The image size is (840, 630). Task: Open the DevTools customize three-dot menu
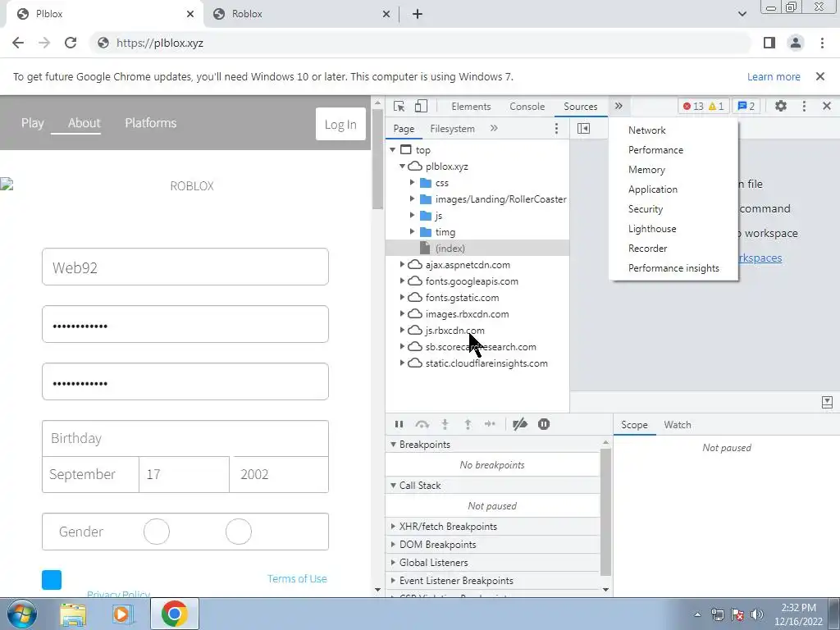click(804, 106)
